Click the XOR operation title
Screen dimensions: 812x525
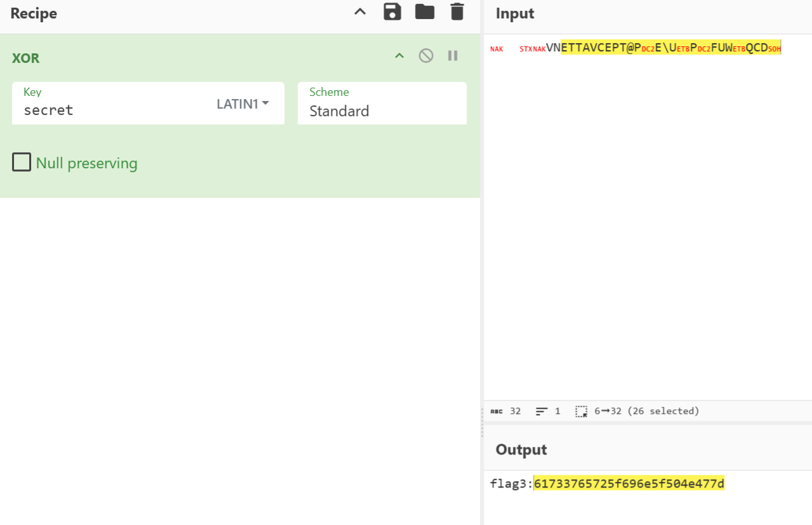pos(26,58)
